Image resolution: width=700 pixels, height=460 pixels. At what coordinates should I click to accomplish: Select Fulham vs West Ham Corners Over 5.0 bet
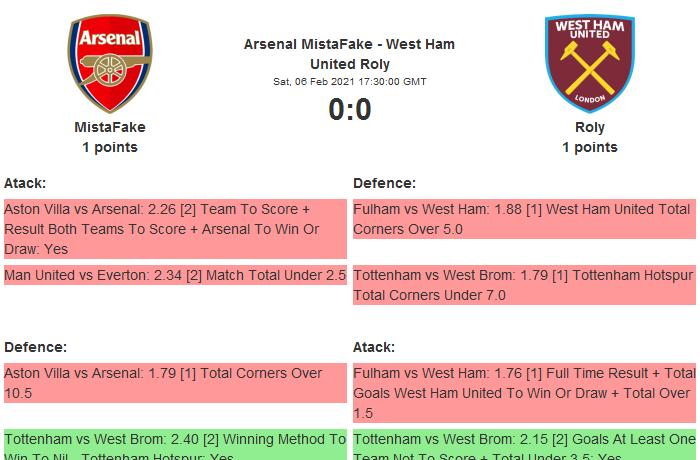pos(524,219)
